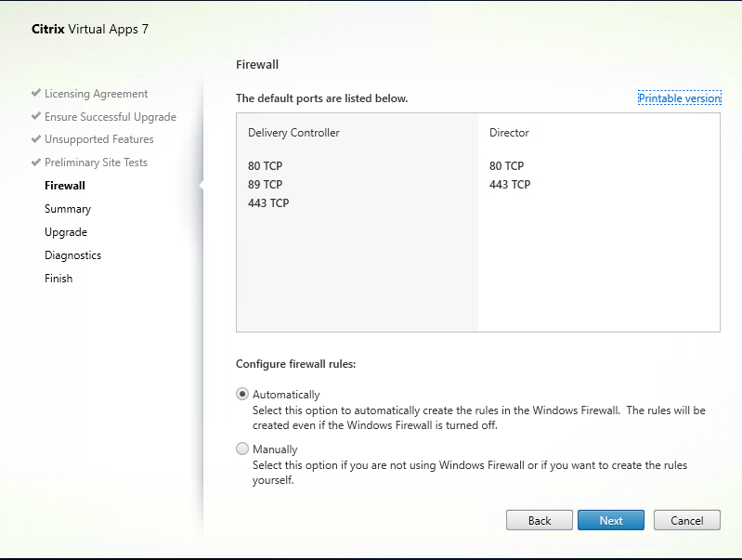
Task: Click the Configure firewall rules label
Action: (295, 364)
